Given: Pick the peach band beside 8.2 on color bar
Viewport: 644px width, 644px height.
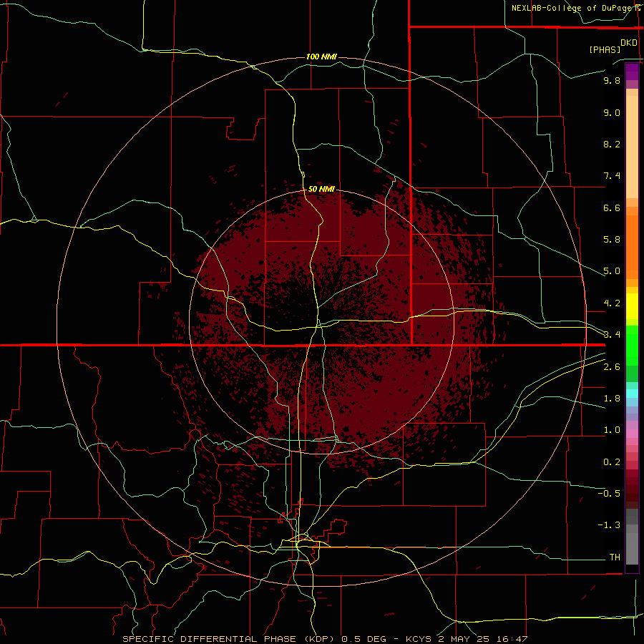Looking at the screenshot, I should pos(632,147).
